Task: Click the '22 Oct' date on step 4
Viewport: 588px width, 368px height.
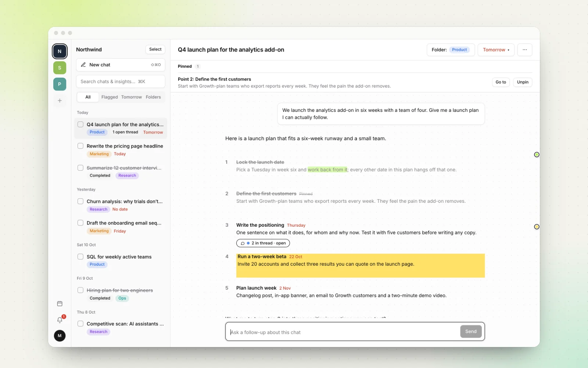Action: (x=295, y=257)
